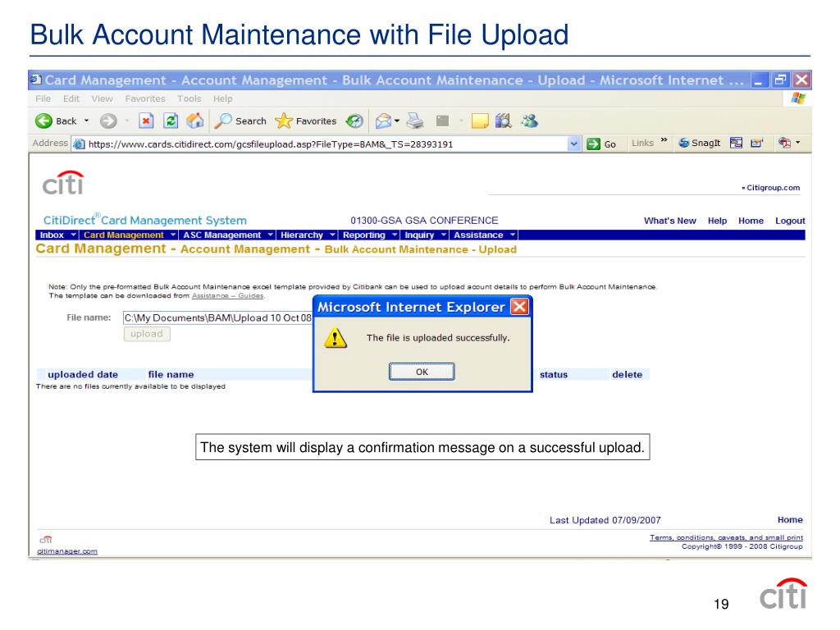Expand the Inbox navigation dropdown
This screenshot has height=630, width=840.
(x=73, y=235)
